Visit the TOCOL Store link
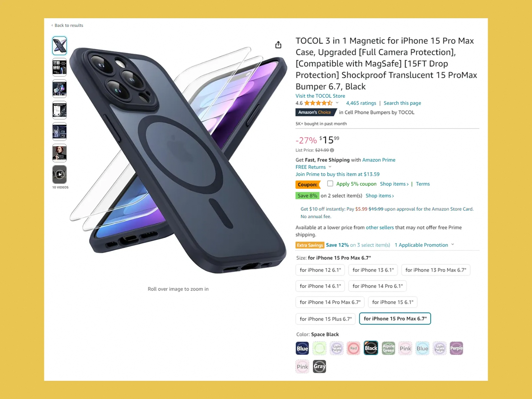 coord(320,96)
